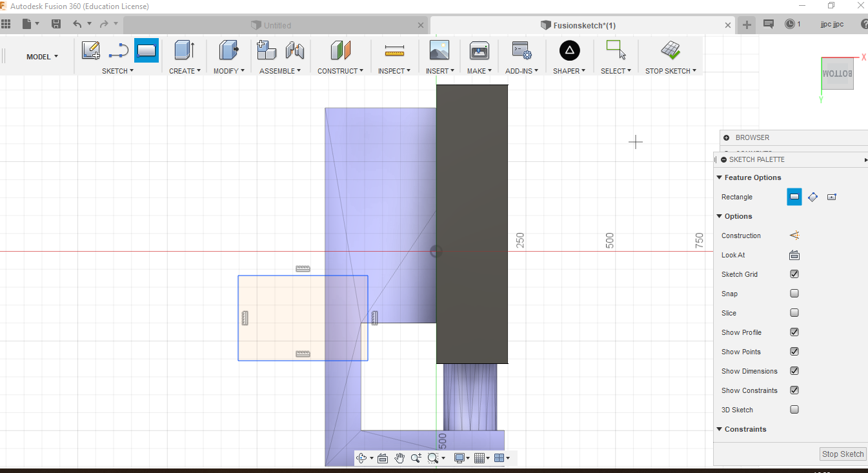The height and width of the screenshot is (473, 868).
Task: Select the Create Sketch tool icon
Action: click(x=91, y=50)
